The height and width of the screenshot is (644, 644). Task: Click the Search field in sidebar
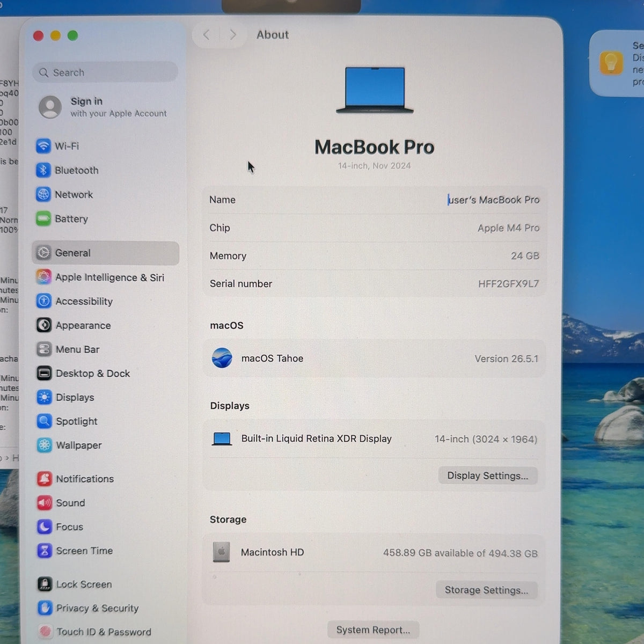[x=105, y=72]
